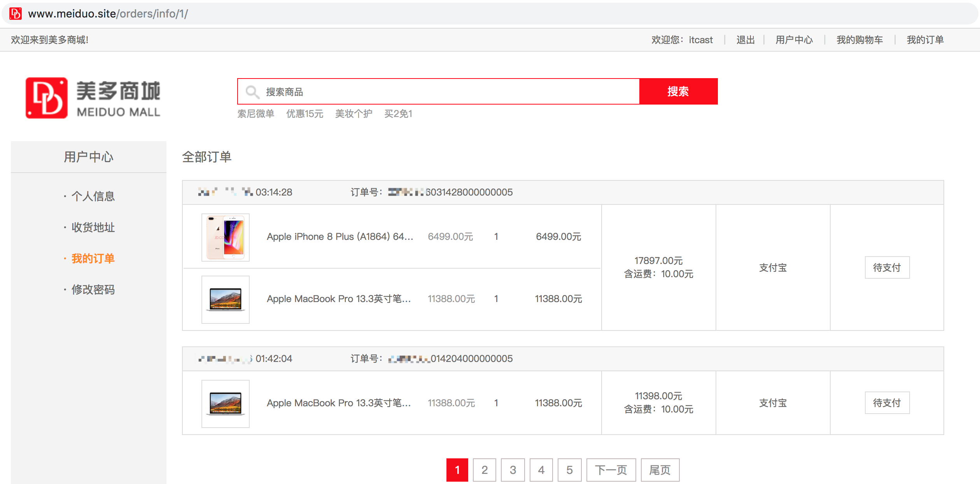
Task: Click the itcast username text
Action: tap(701, 40)
